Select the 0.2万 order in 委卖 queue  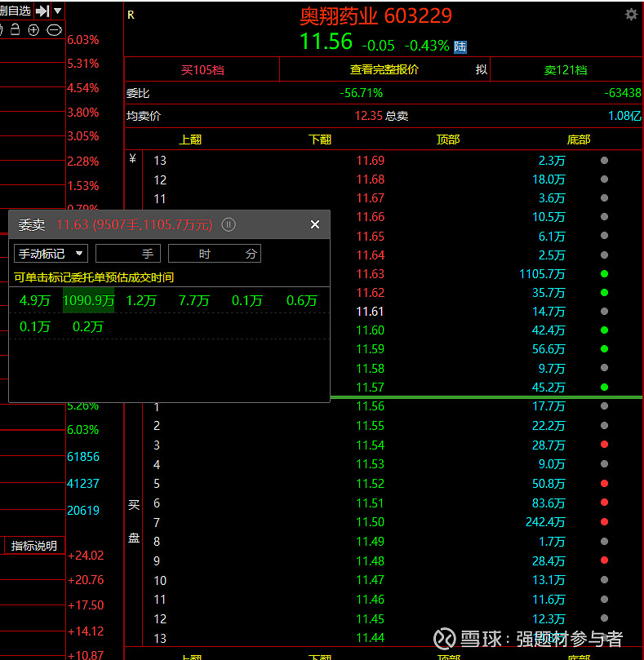[88, 326]
